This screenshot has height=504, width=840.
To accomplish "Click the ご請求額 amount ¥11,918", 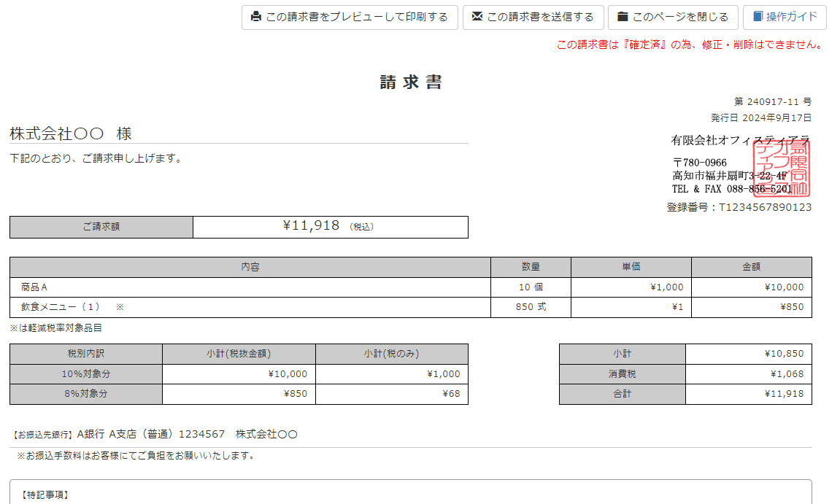I will pos(311,226).
